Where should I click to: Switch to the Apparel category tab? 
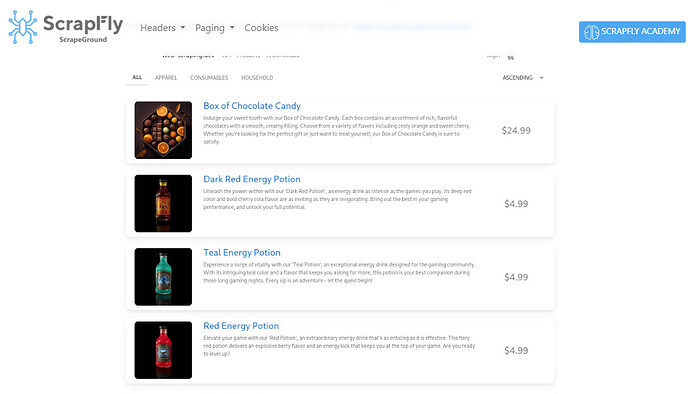click(x=166, y=77)
